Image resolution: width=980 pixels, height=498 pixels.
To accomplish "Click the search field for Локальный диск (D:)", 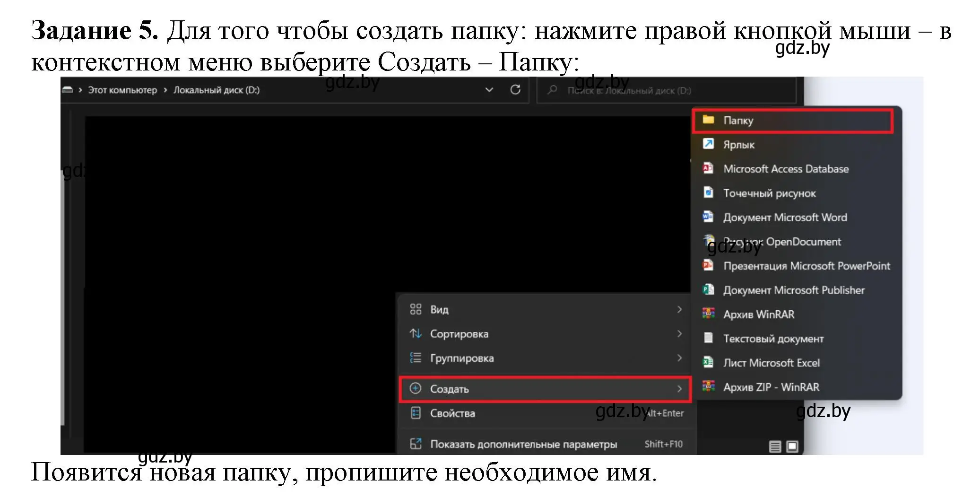I will tap(667, 90).
